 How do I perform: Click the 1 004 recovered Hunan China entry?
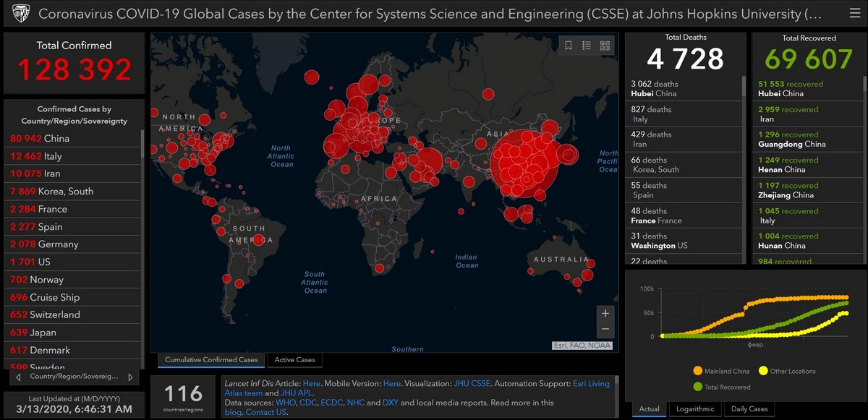[808, 241]
